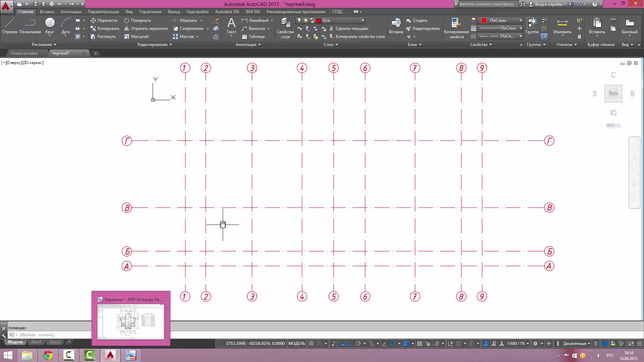Click Копировать свойства слоя button
This screenshot has width=644, height=362.
click(x=357, y=37)
